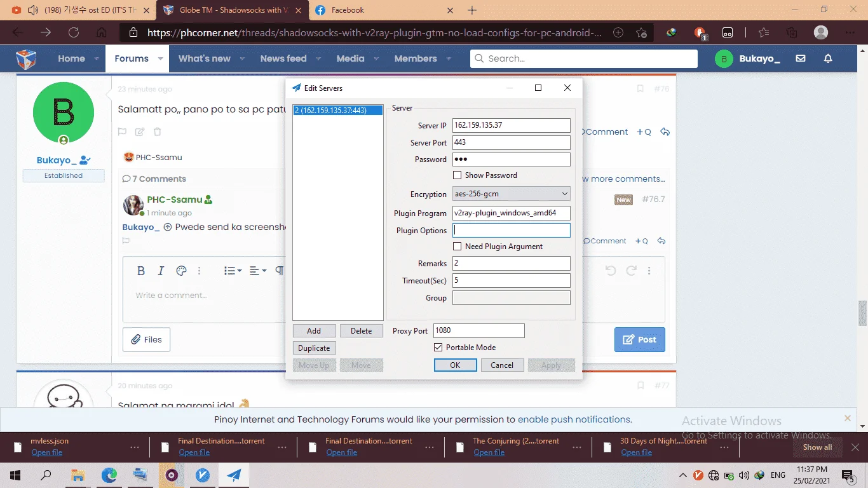Click the Windows Start button
The width and height of the screenshot is (868, 488).
click(x=15, y=475)
